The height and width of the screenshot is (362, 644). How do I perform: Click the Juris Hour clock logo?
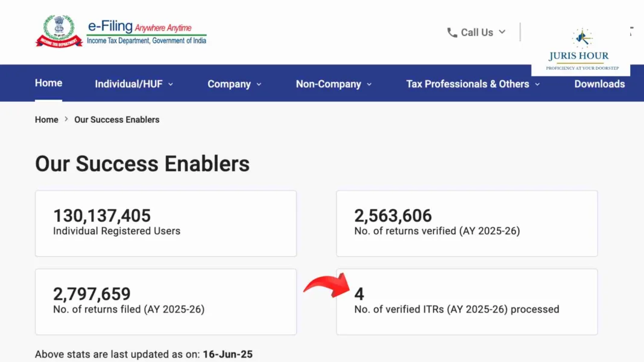(581, 36)
